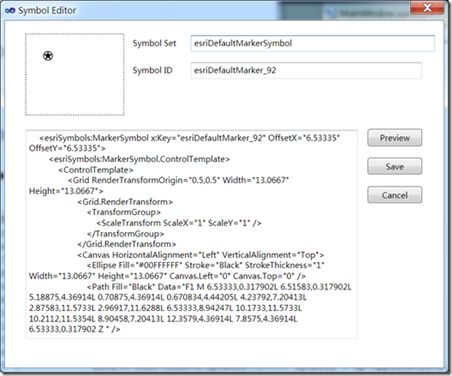Focus the Symbol Set input field
Image resolution: width=452 pixels, height=376 pixels.
pyautogui.click(x=313, y=43)
